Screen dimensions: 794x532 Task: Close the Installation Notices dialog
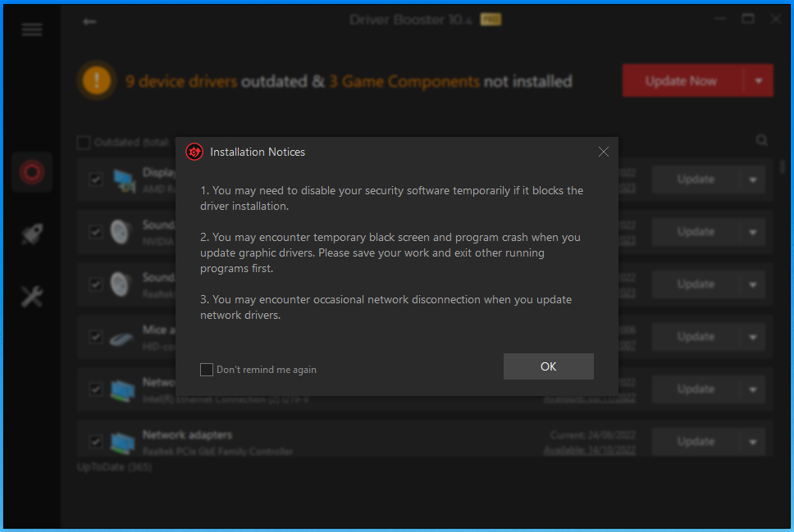(604, 152)
